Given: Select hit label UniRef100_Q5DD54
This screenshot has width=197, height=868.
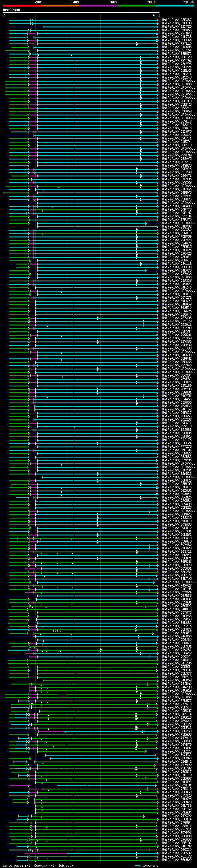Looking at the screenshot, I should pyautogui.click(x=176, y=667).
